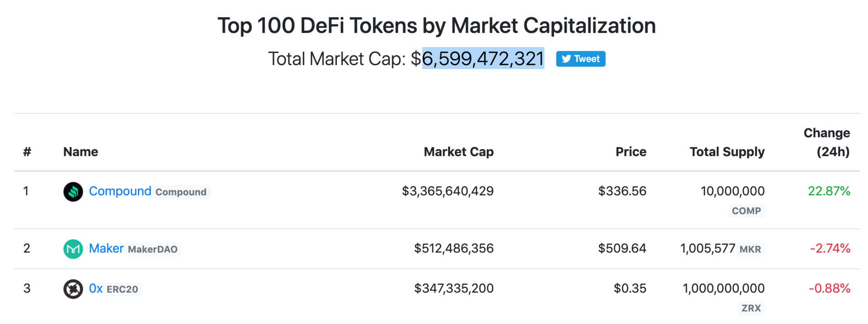Click the Total Supply column header
Screen dimensions: 868x324
coord(727,152)
